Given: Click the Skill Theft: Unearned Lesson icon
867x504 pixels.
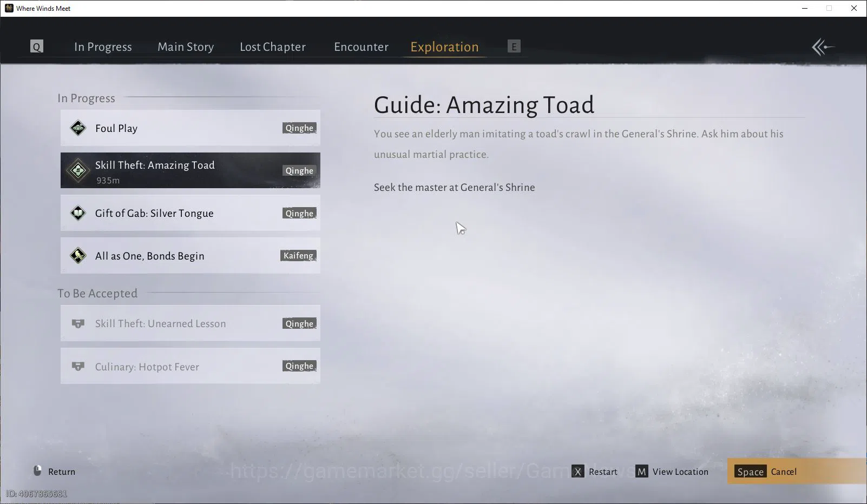Looking at the screenshot, I should (x=78, y=323).
